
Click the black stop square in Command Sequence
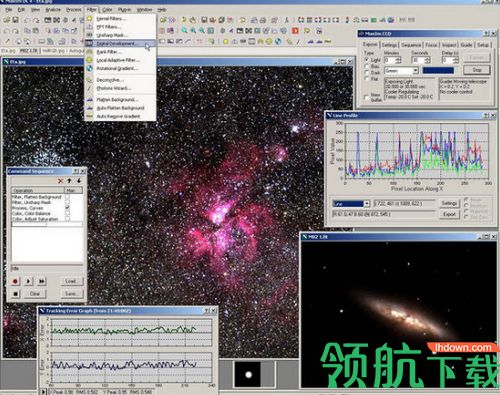[15, 294]
